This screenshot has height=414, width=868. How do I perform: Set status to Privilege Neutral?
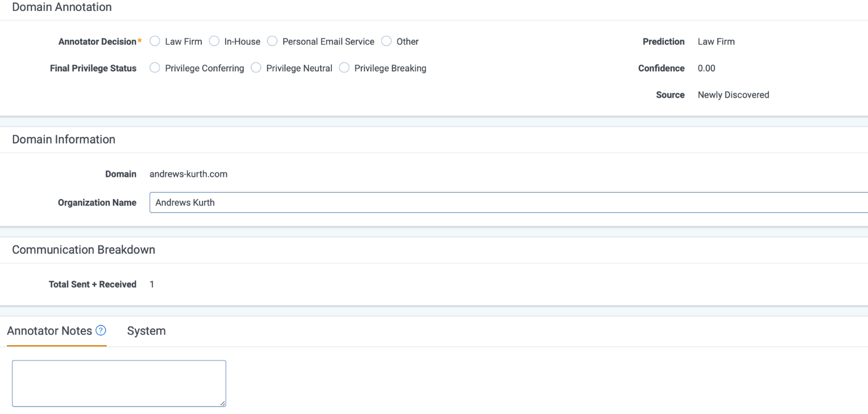pos(256,68)
